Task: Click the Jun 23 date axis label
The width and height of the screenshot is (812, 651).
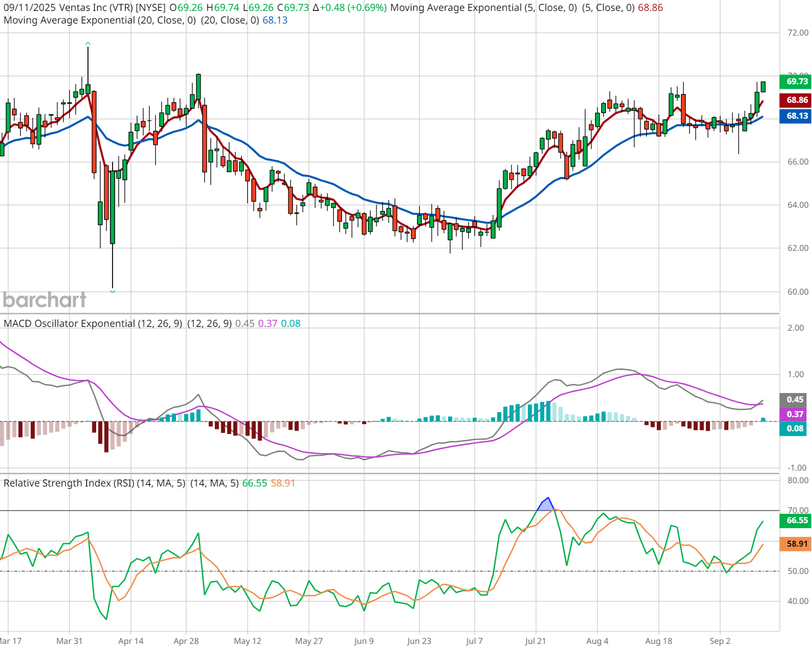Action: 419,641
